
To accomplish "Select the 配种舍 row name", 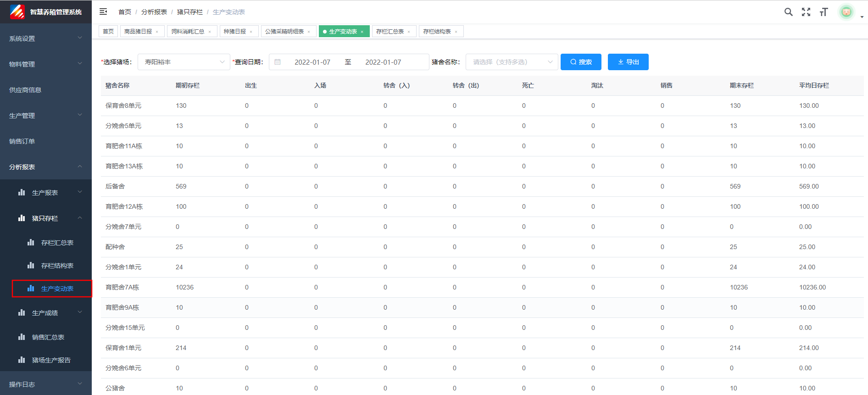I will coord(115,247).
